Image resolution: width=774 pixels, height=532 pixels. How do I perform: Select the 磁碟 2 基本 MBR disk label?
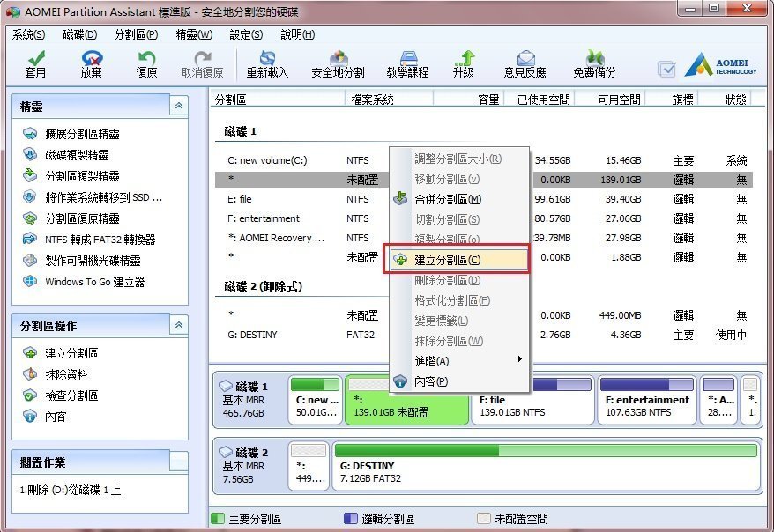click(x=249, y=466)
